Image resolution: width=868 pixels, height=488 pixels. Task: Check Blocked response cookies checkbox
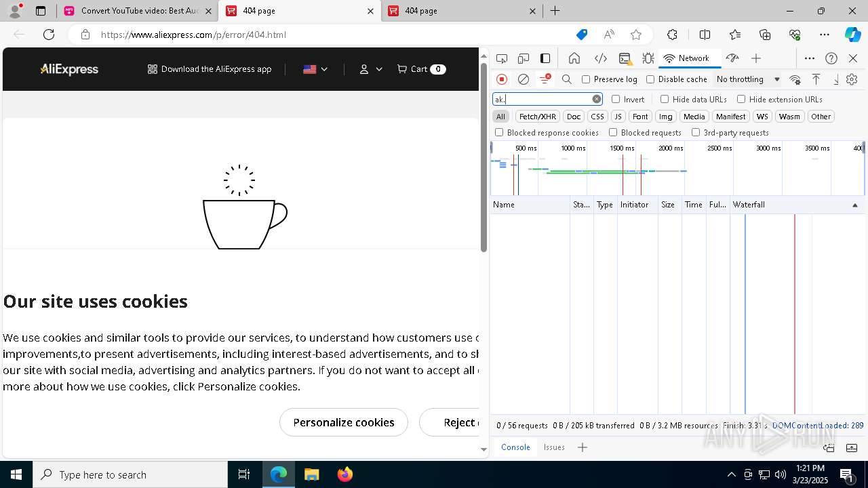[x=499, y=133]
